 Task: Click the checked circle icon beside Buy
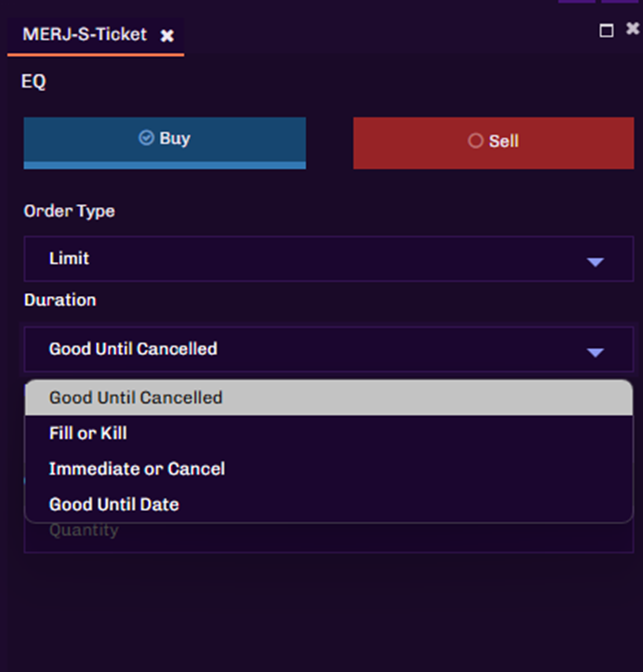(x=146, y=139)
